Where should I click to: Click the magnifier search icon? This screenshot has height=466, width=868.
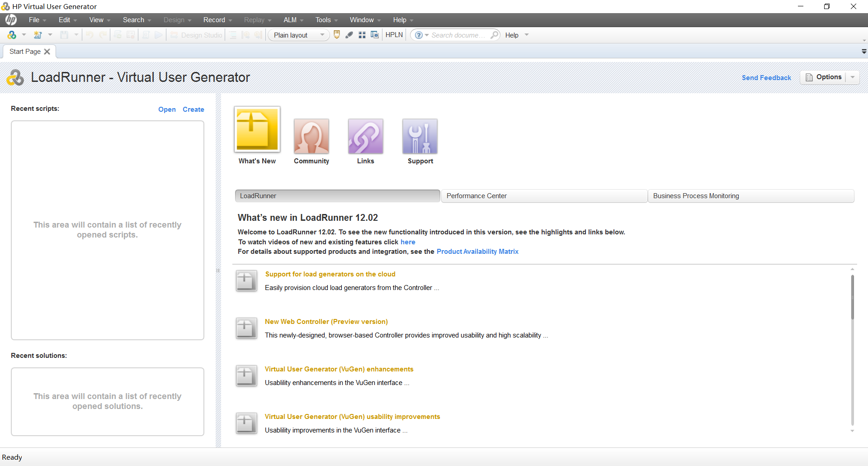(x=495, y=35)
